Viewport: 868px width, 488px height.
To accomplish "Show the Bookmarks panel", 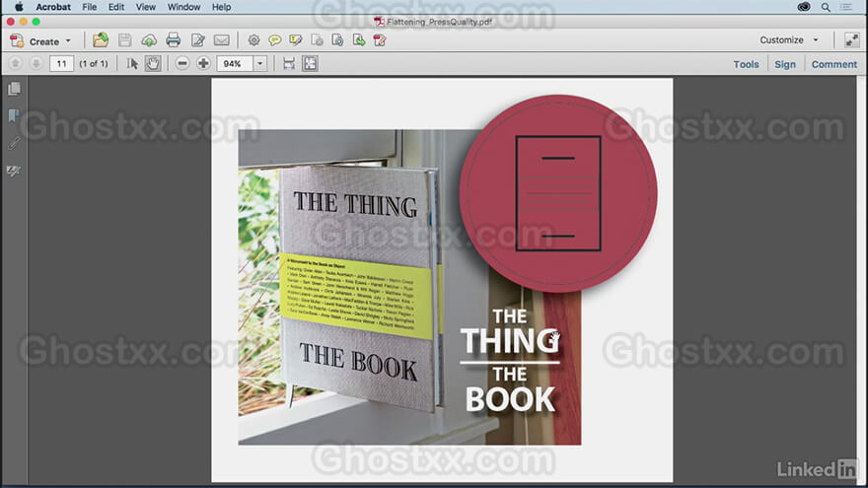I will [x=14, y=115].
